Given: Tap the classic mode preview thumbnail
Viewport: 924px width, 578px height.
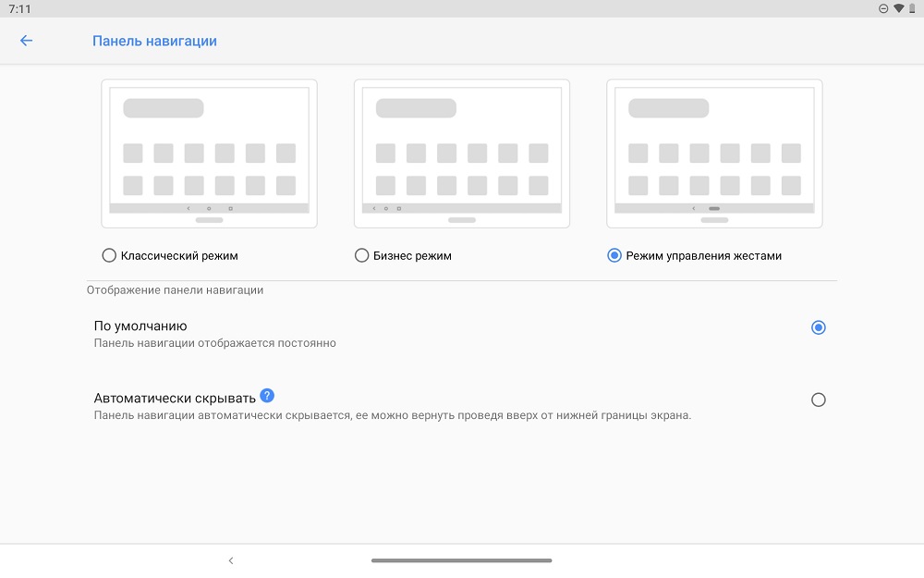Looking at the screenshot, I should pyautogui.click(x=209, y=154).
